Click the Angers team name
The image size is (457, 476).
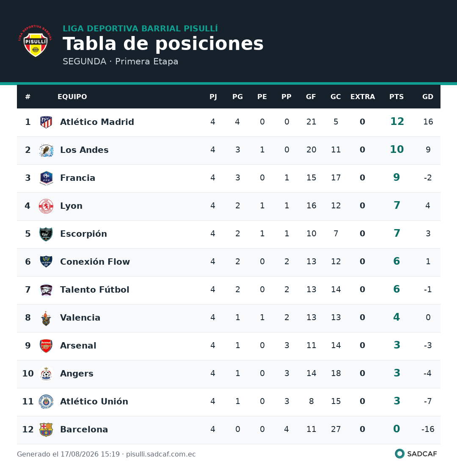pos(77,374)
